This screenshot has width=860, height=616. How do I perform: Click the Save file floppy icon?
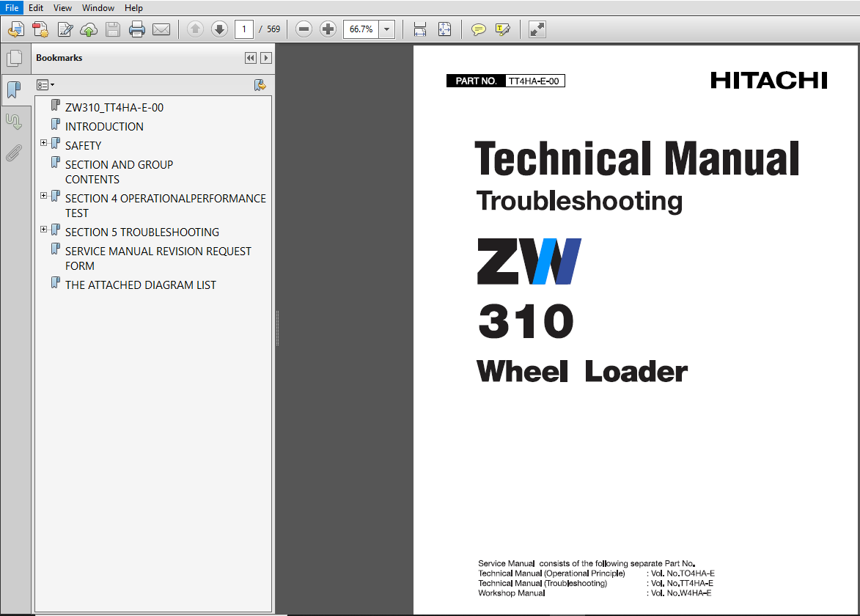[113, 29]
